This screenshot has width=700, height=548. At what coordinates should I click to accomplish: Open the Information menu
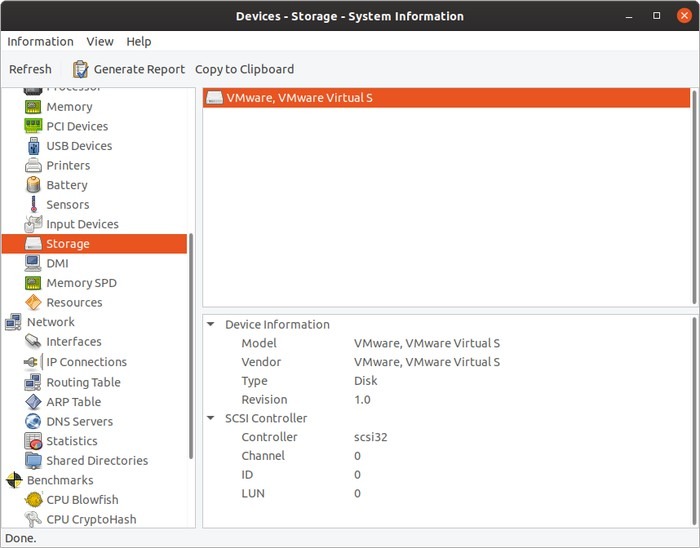point(40,41)
